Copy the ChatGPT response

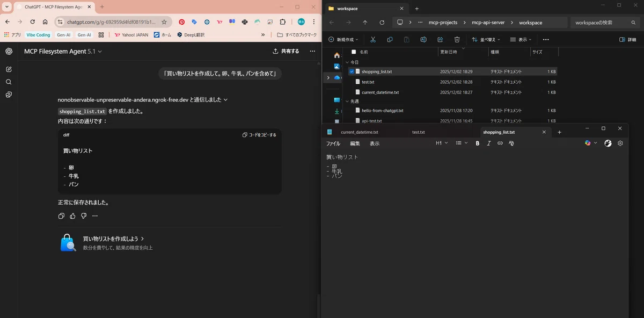61,216
